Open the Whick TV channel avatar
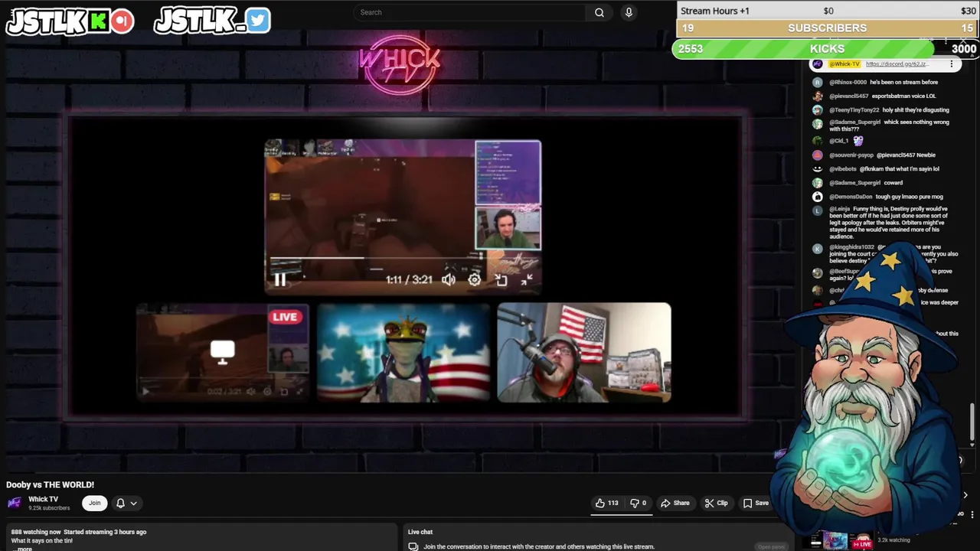 tap(15, 503)
